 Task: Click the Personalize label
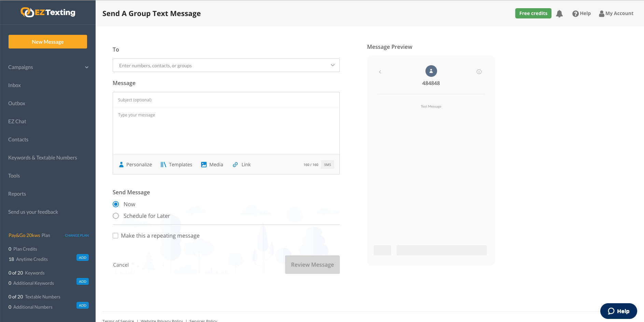tap(139, 165)
